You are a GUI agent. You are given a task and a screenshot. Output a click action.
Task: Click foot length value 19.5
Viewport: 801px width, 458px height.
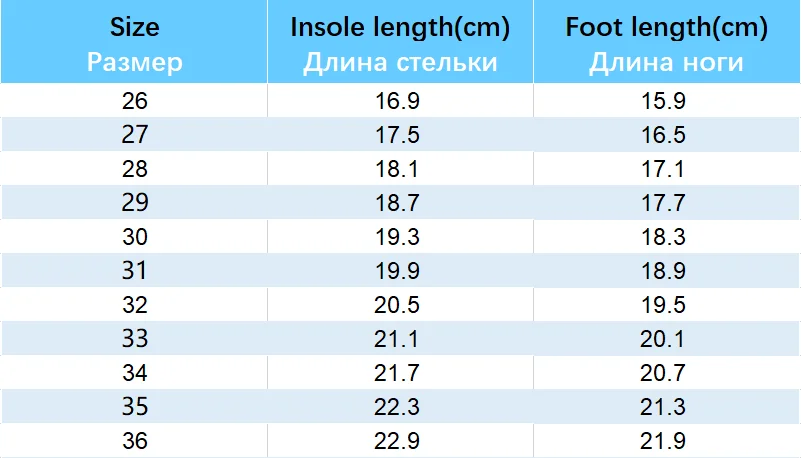click(663, 305)
